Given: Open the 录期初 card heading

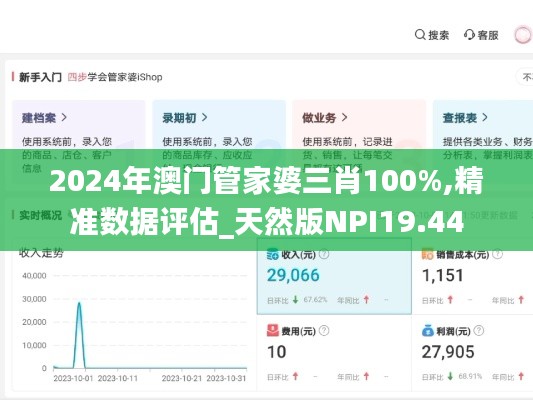Looking at the screenshot, I should [x=179, y=118].
